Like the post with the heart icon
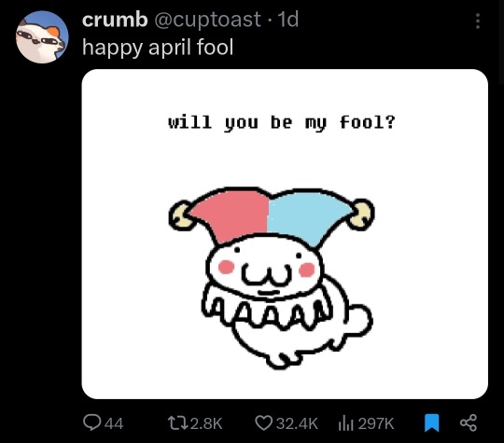 tap(263, 423)
